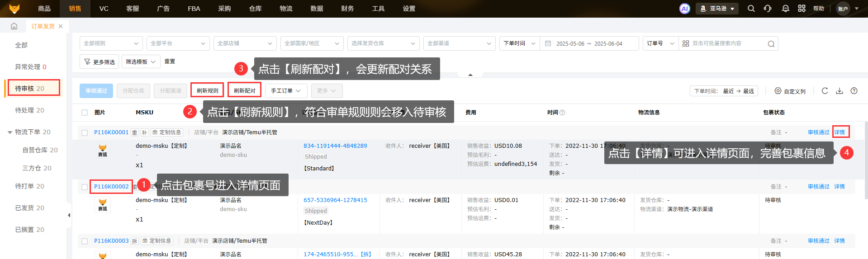Collapse the filter panel up arrow
This screenshot has width=868, height=259.
click(x=470, y=75)
